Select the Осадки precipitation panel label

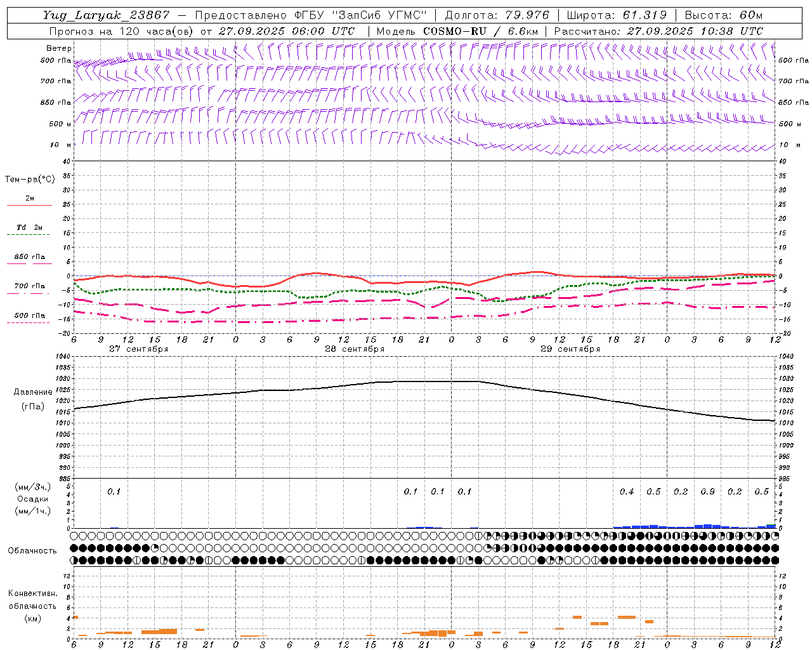(33, 499)
